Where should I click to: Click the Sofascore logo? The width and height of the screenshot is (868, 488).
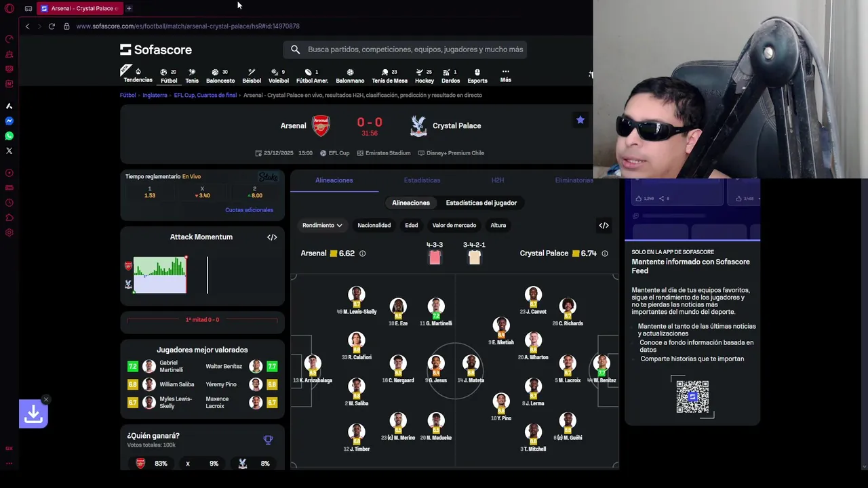point(156,49)
